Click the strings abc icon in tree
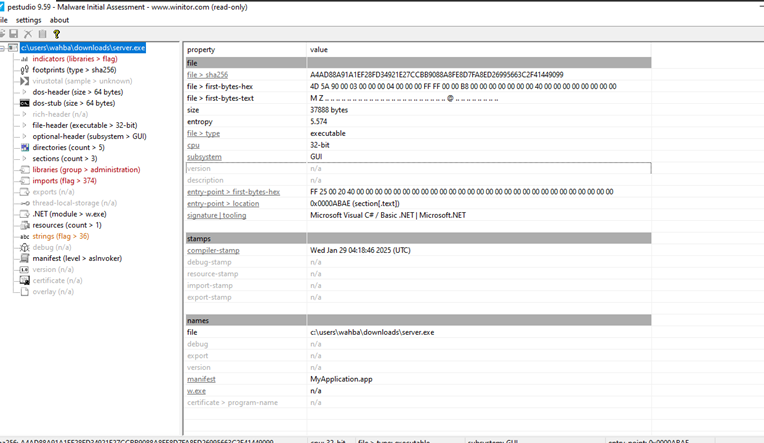Image resolution: width=764 pixels, height=443 pixels. 24,236
